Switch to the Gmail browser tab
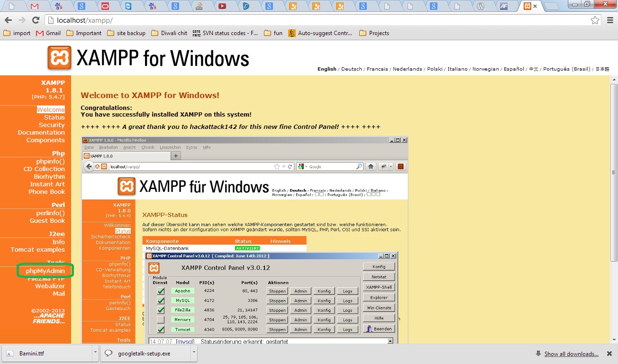The width and height of the screenshot is (618, 364). [x=34, y=6]
